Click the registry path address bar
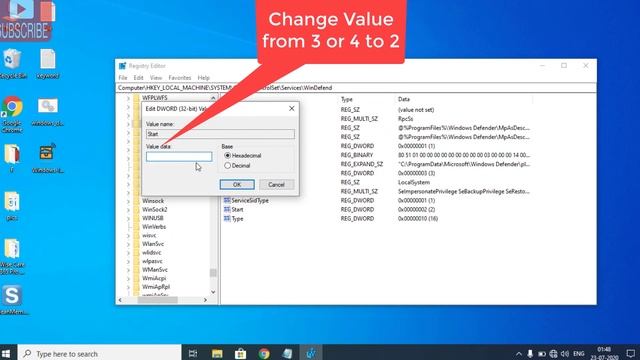Screen dimensions: 640x360 tap(356, 88)
